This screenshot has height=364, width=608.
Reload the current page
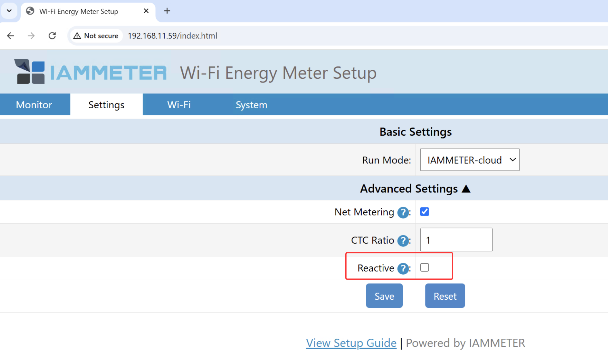click(52, 36)
